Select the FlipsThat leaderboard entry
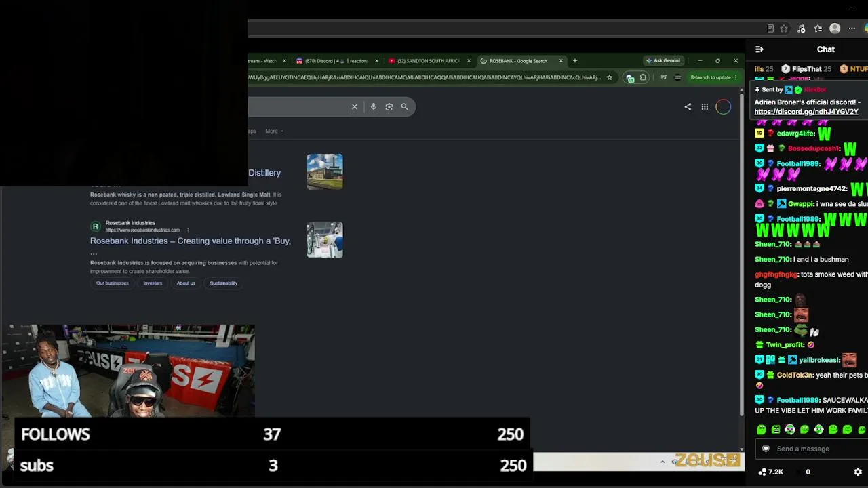868x488 pixels. (x=806, y=69)
